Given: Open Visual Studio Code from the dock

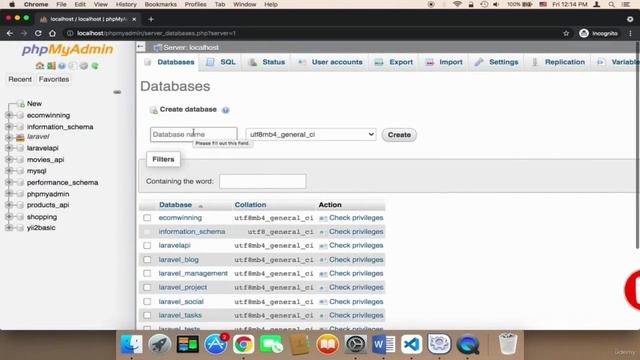Looking at the screenshot, I should (x=411, y=344).
